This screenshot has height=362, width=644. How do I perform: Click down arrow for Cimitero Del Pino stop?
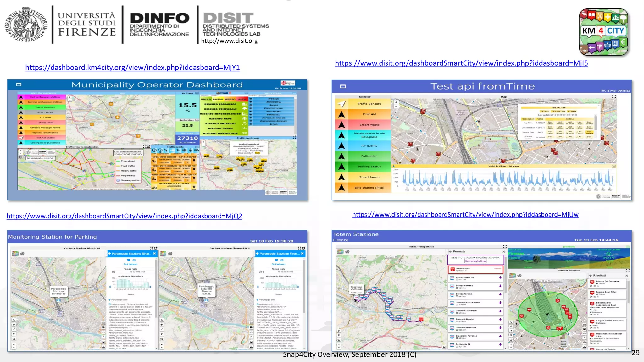tap(500, 277)
